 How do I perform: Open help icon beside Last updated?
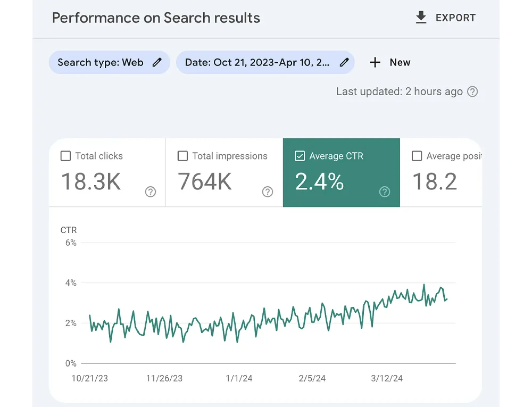472,92
